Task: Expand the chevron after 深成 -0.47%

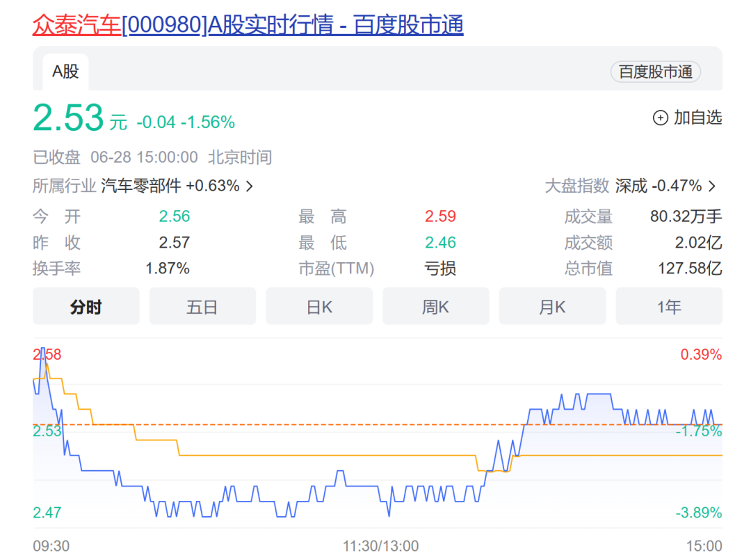Action: pos(712,186)
